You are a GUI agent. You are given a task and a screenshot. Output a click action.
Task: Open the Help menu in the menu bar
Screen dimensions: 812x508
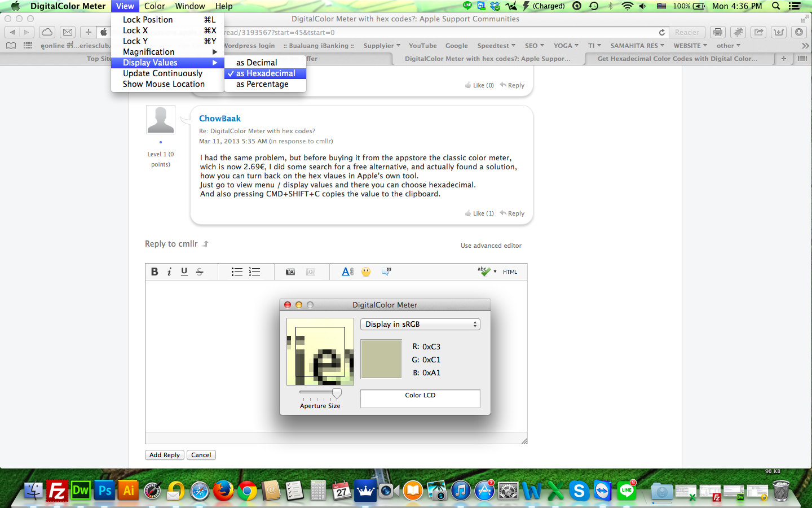click(224, 6)
